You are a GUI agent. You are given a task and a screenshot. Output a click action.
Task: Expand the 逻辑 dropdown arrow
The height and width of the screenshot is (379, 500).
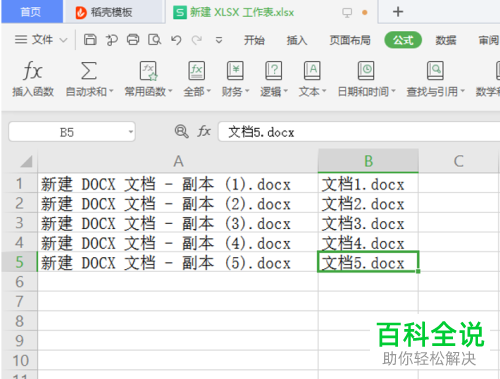286,91
